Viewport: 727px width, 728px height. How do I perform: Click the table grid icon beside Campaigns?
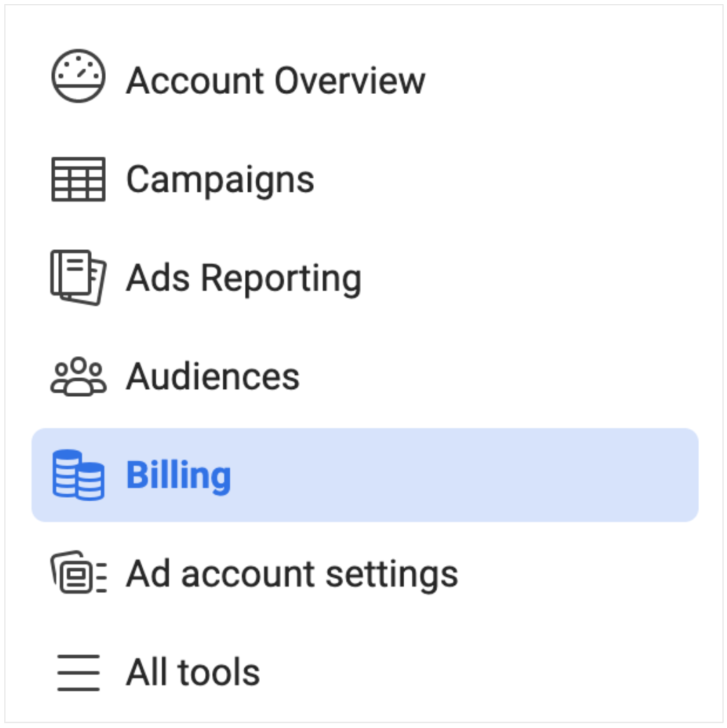point(78,179)
